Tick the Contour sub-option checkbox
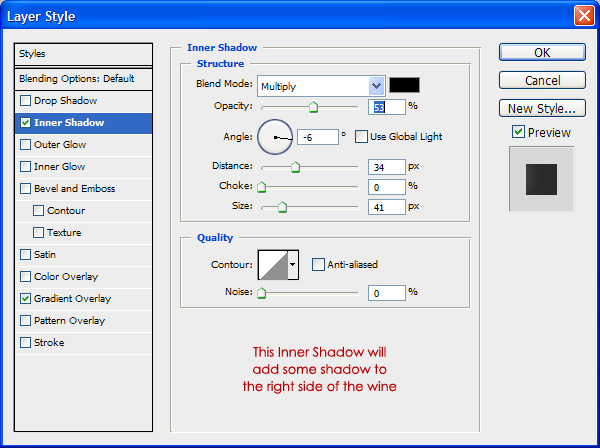The image size is (600, 448). coord(38,210)
